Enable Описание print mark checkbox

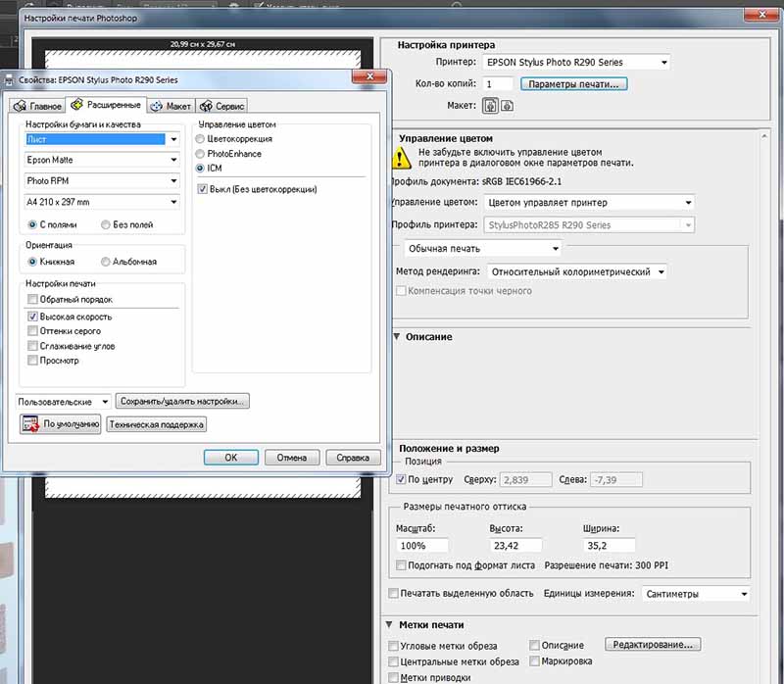534,645
